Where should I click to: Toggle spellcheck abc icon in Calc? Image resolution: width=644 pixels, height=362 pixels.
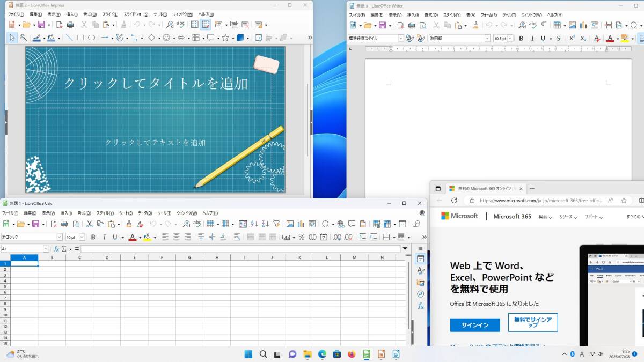click(197, 224)
